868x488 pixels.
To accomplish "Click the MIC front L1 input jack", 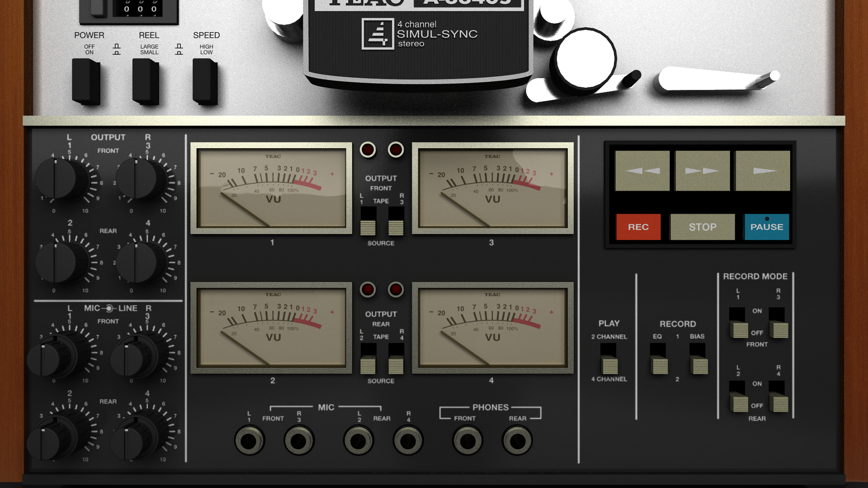I will click(x=250, y=441).
